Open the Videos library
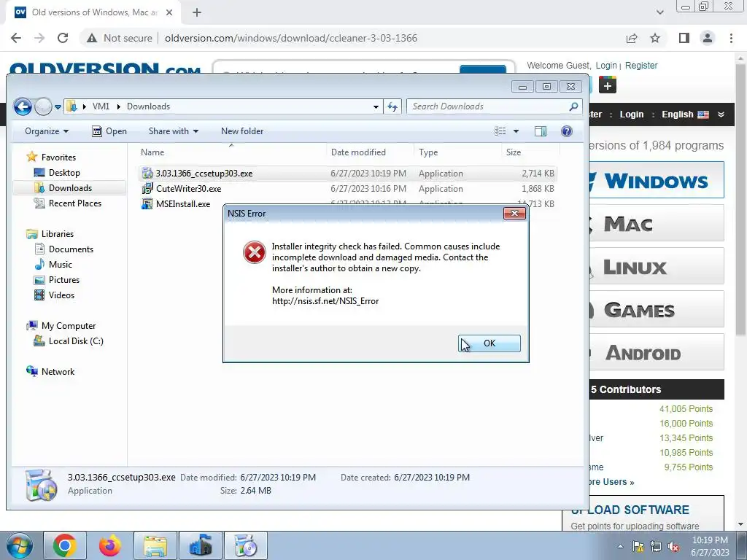Image resolution: width=747 pixels, height=560 pixels. [61, 295]
